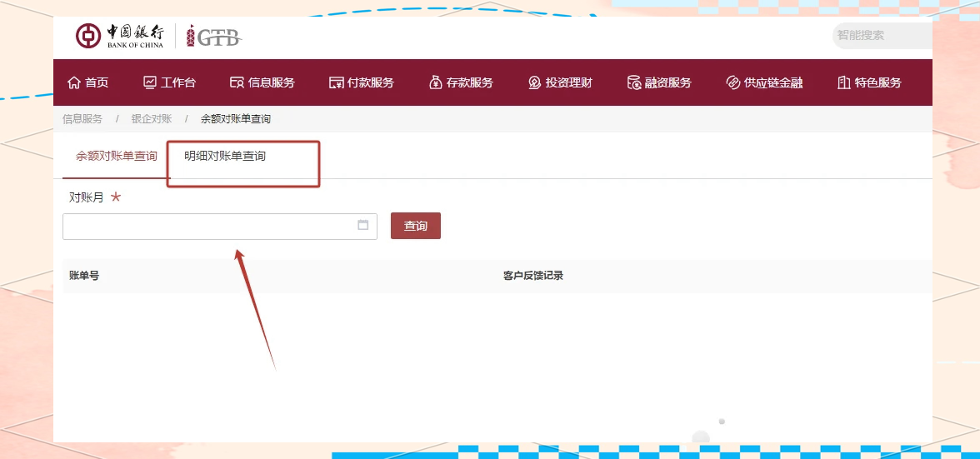
Task: Click the 付款服务 payment icon
Action: (x=337, y=82)
